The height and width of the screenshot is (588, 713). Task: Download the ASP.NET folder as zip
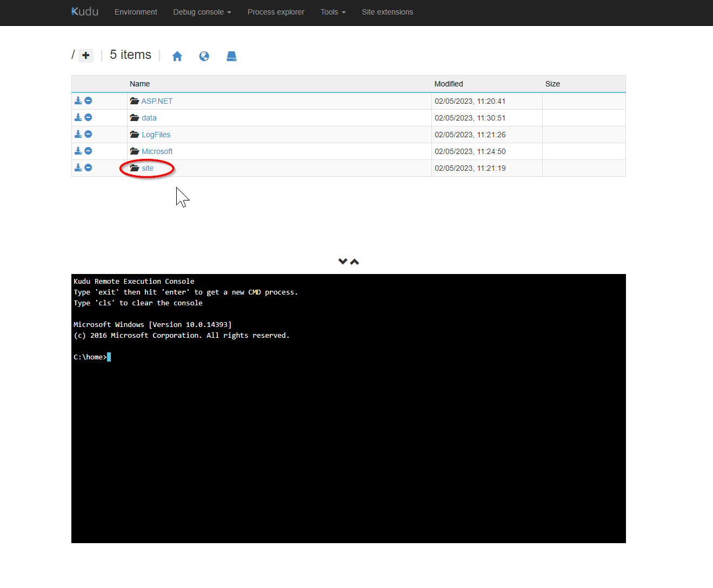[x=78, y=101]
